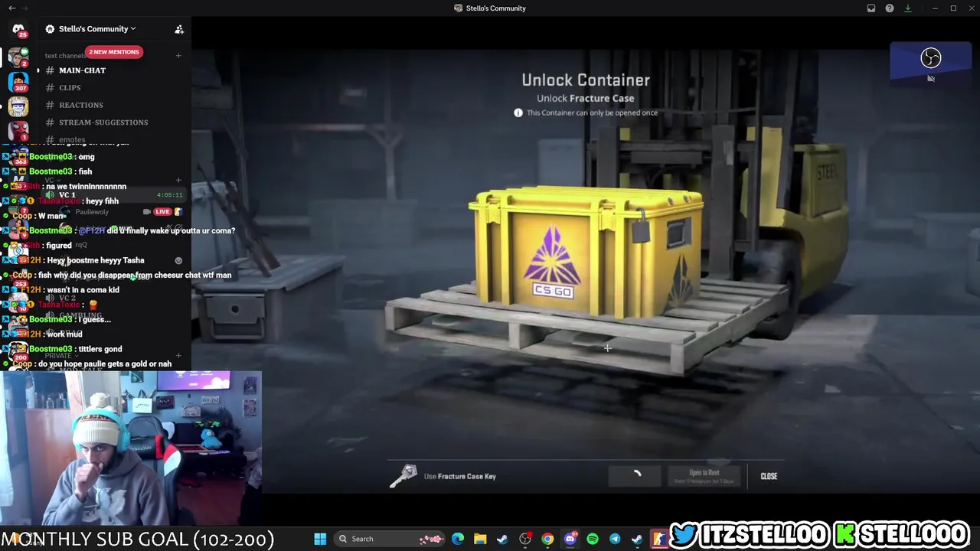Launch Microsoft Edge from taskbar
980x551 pixels.
coord(458,539)
